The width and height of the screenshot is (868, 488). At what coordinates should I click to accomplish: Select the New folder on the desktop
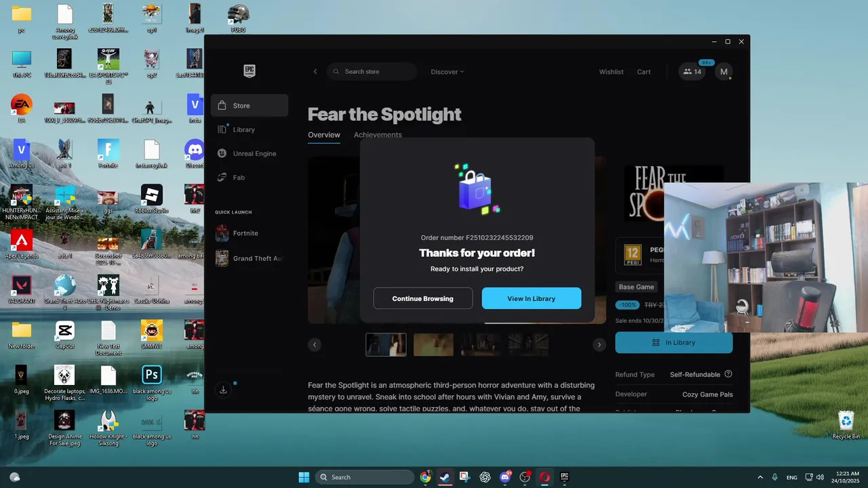pyautogui.click(x=21, y=335)
